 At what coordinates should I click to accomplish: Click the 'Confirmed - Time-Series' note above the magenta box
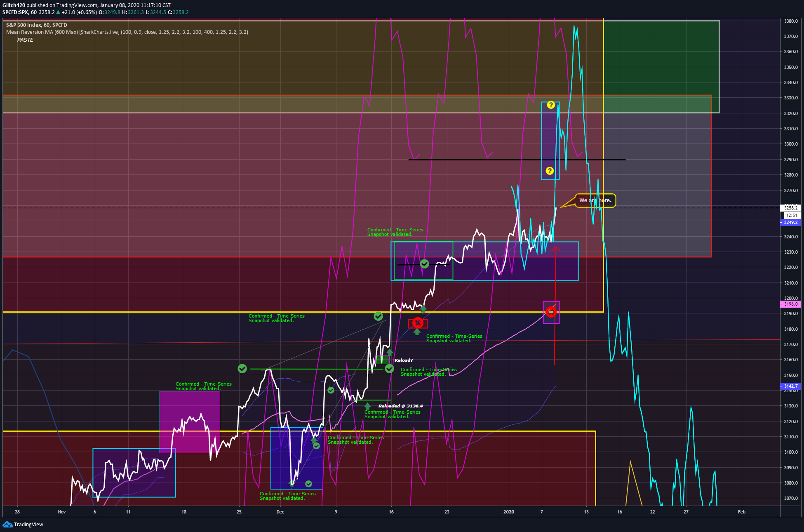(x=204, y=386)
